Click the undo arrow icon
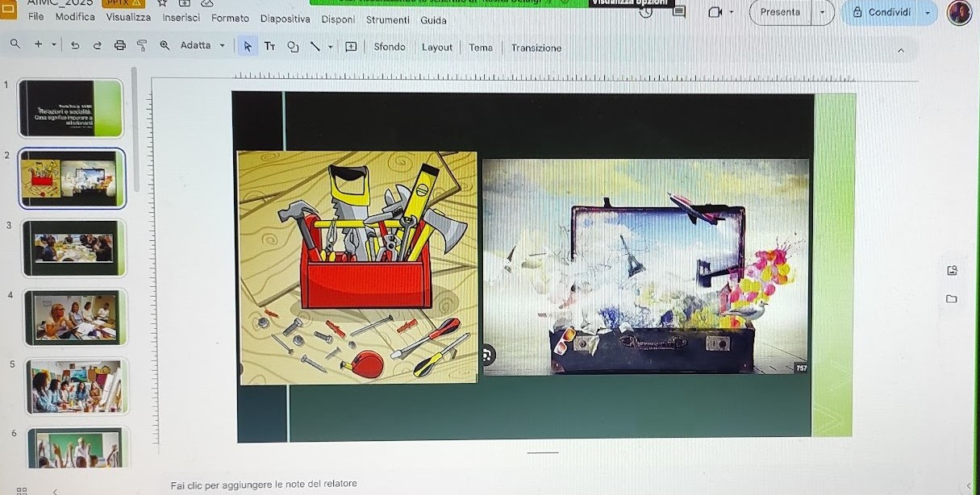This screenshot has width=980, height=495. coord(75,46)
